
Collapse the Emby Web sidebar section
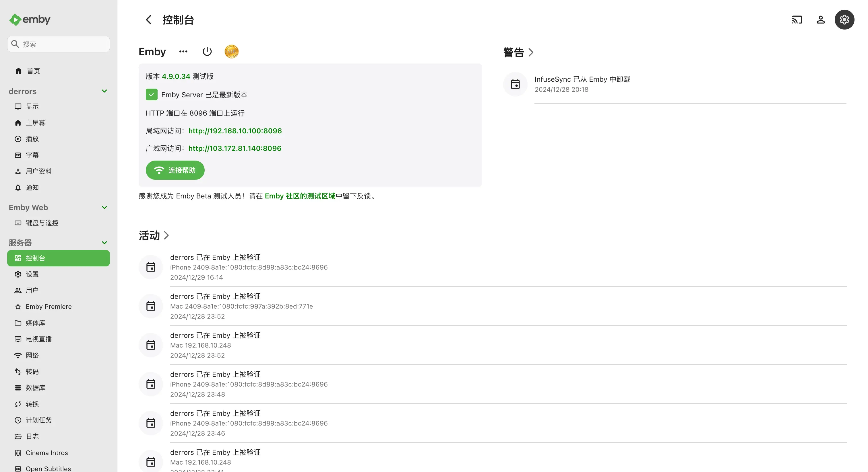tap(104, 207)
